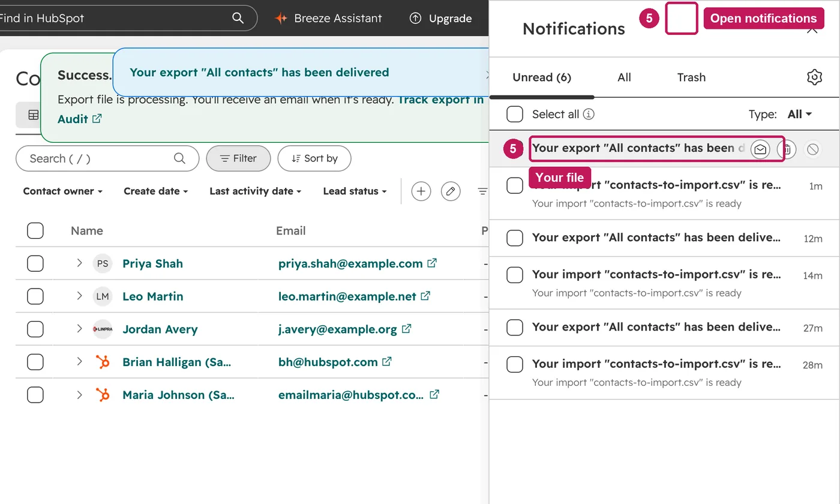The height and width of the screenshot is (504, 840).
Task: Open external link icon beside priya.shah@example.com
Action: tap(432, 263)
